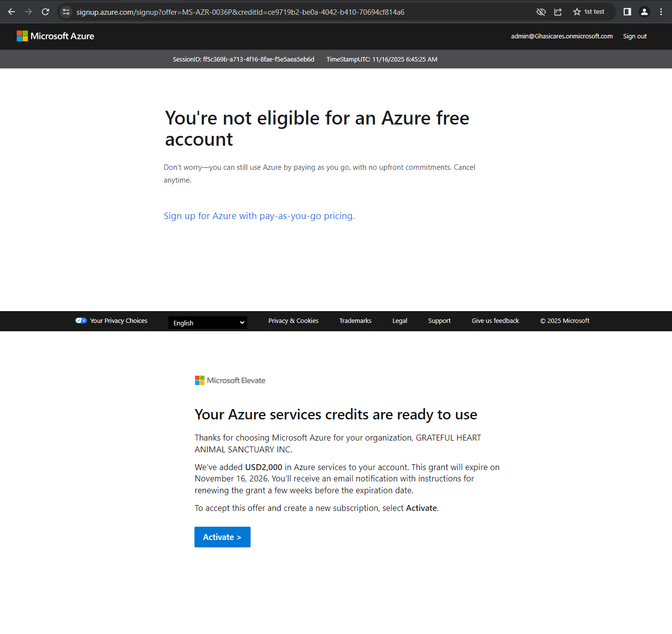The image size is (672, 634).
Task: Click the Microsoft Elevate logo
Action: click(x=230, y=380)
